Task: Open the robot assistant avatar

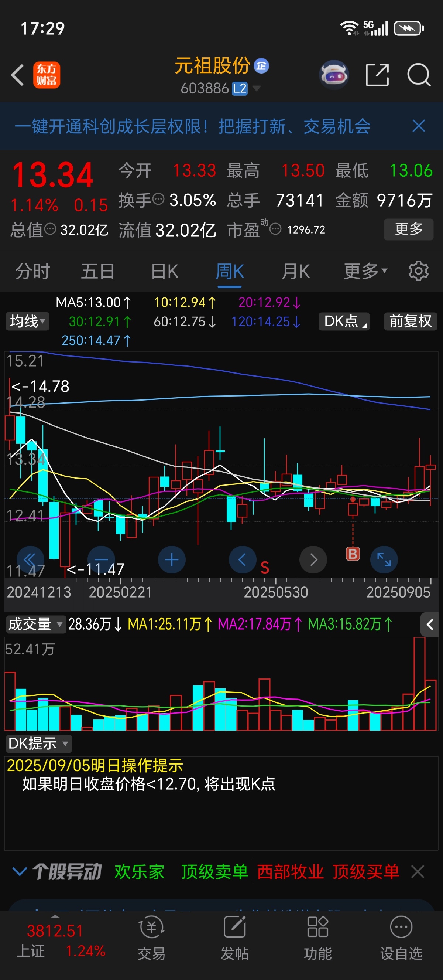Action: point(334,75)
